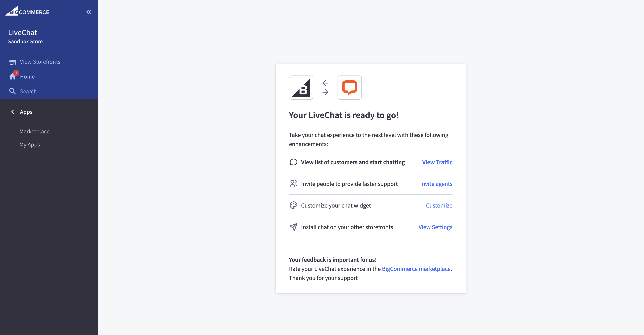Click Invite agents for faster support
The width and height of the screenshot is (644, 335).
tap(436, 183)
